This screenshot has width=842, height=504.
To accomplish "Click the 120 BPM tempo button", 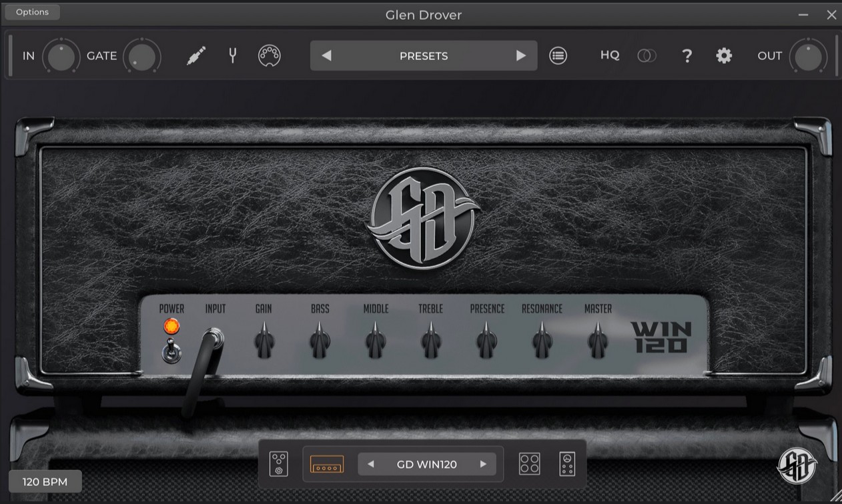I will point(45,481).
